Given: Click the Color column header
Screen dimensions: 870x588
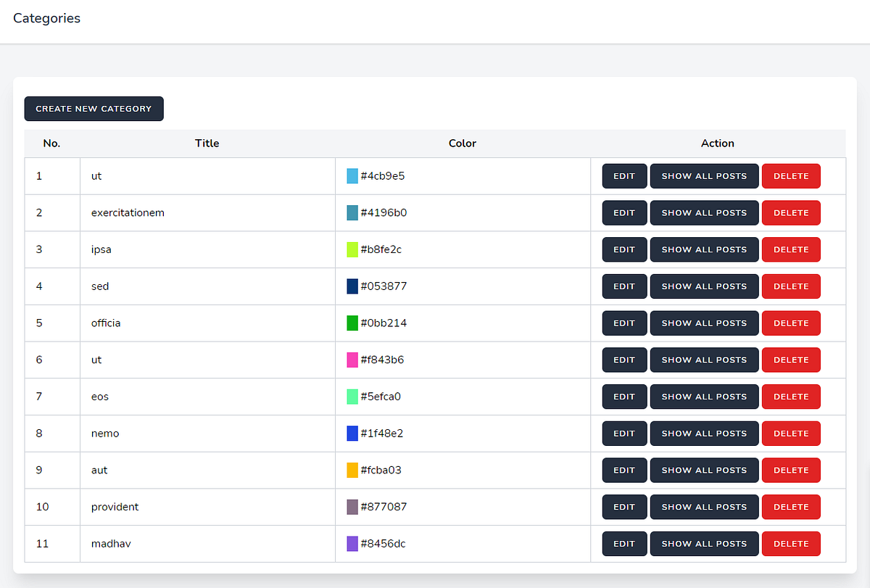Looking at the screenshot, I should coord(462,143).
